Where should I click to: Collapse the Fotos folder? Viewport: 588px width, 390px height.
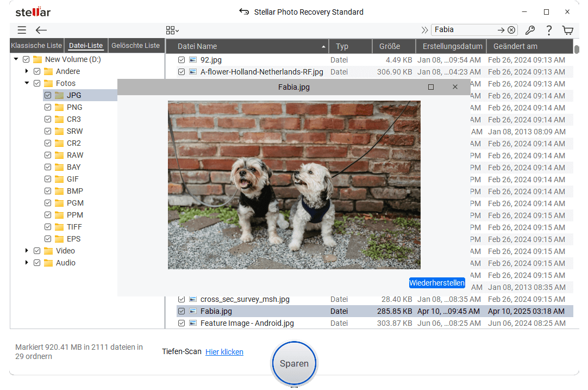click(27, 83)
